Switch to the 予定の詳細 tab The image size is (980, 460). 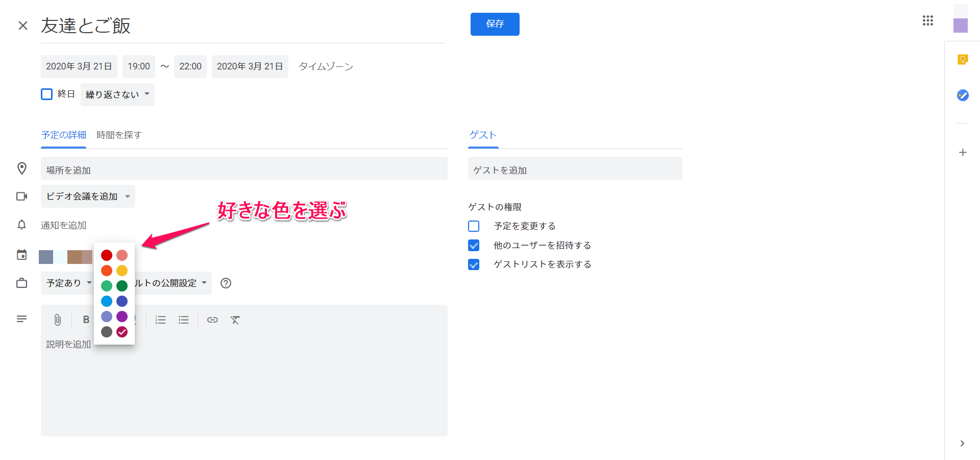[63, 135]
